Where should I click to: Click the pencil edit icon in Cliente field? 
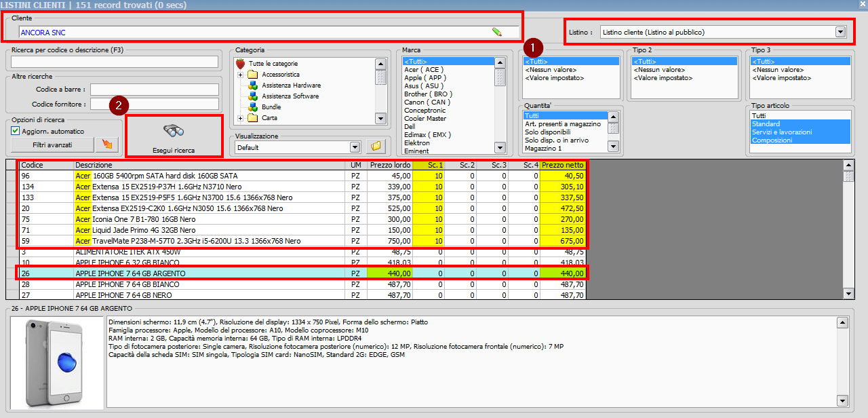click(497, 32)
